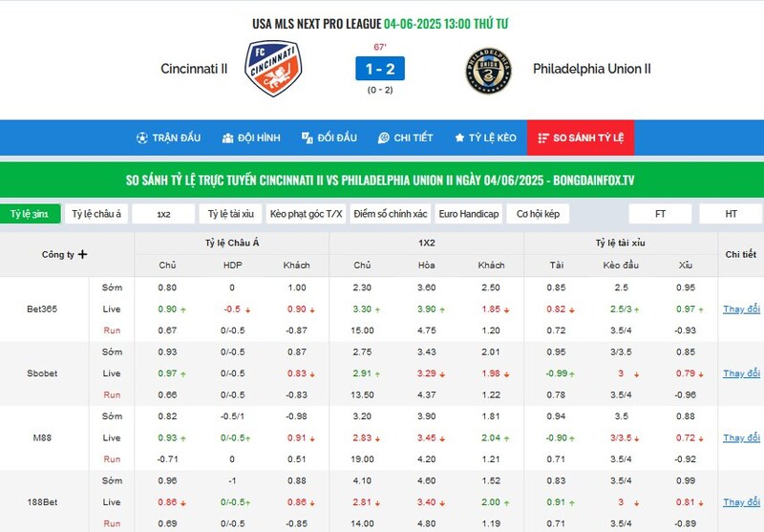Click 188Bet Sớm 1X2 home odds 4.10
The height and width of the screenshot is (532, 764).
[x=362, y=480]
